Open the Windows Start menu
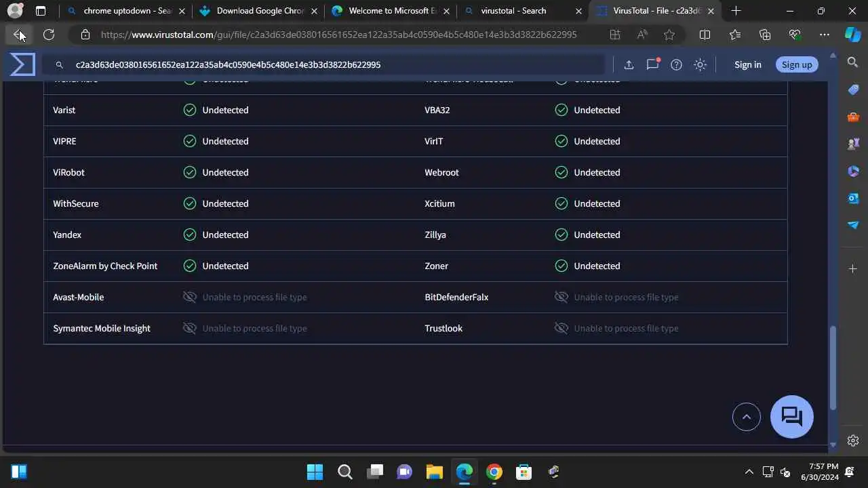The width and height of the screenshot is (868, 488). (315, 472)
